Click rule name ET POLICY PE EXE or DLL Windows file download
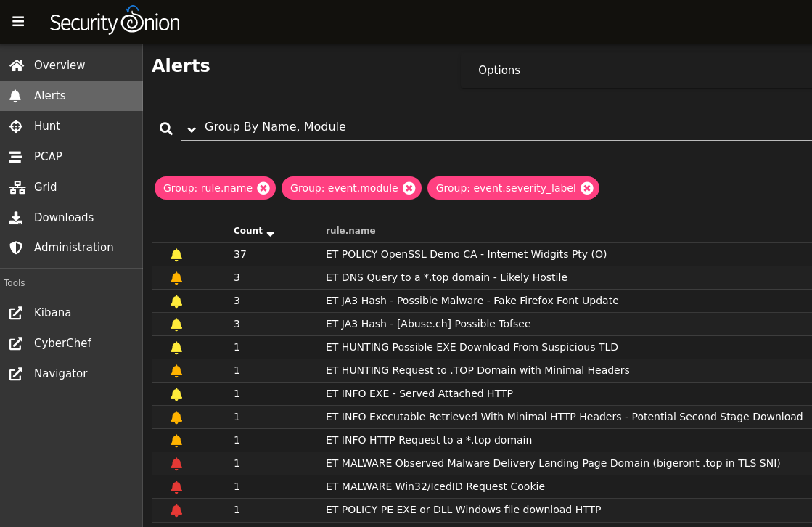This screenshot has width=812, height=527. point(464,510)
